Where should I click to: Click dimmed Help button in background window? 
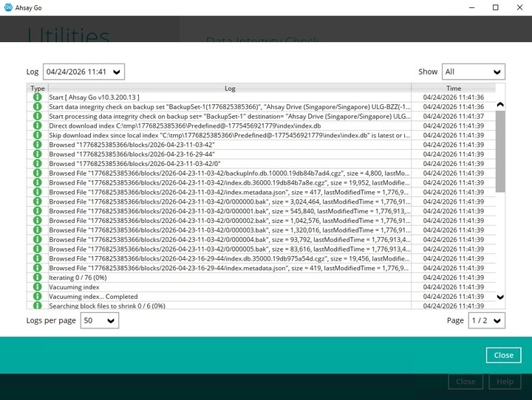coord(505,382)
